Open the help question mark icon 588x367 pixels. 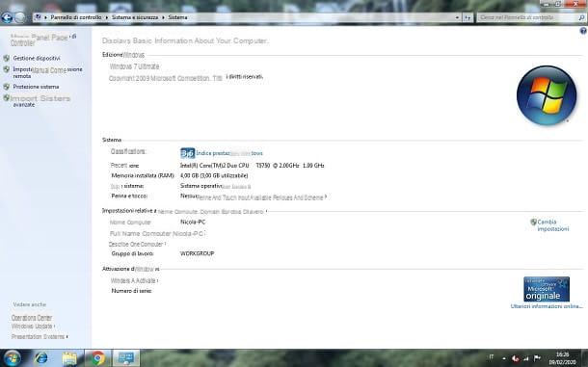[x=583, y=31]
